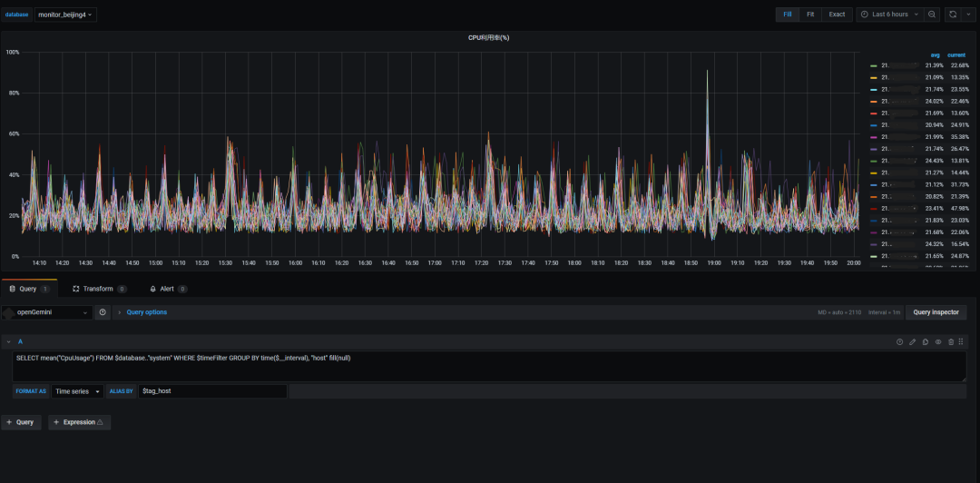Open the refresh interval dropdown
The width and height of the screenshot is (980, 483).
tap(969, 15)
